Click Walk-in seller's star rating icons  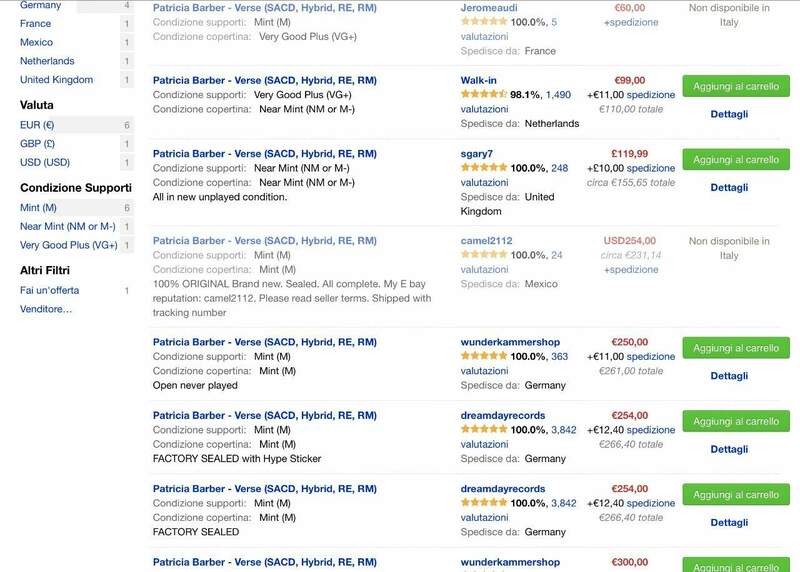tap(484, 95)
